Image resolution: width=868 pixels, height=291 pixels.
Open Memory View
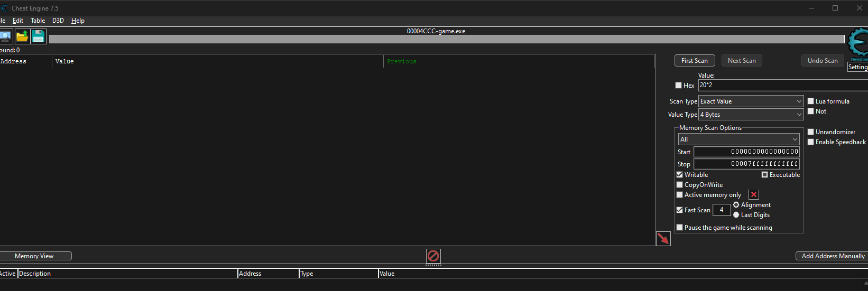[x=34, y=256]
